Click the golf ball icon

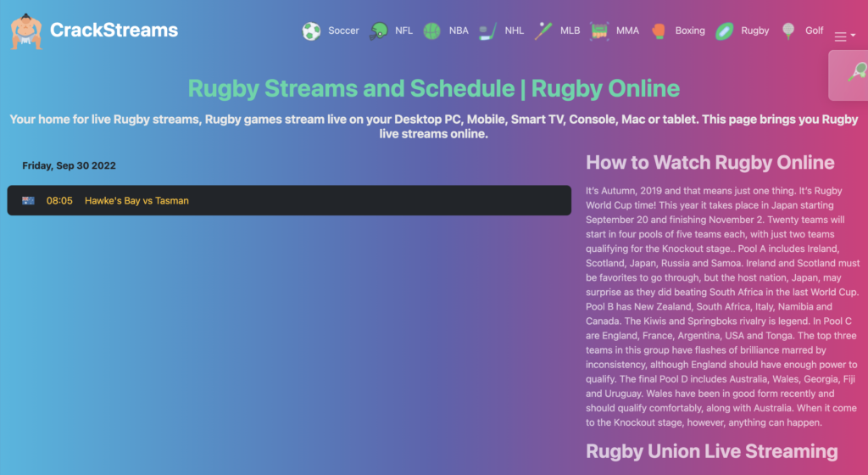coord(788,31)
